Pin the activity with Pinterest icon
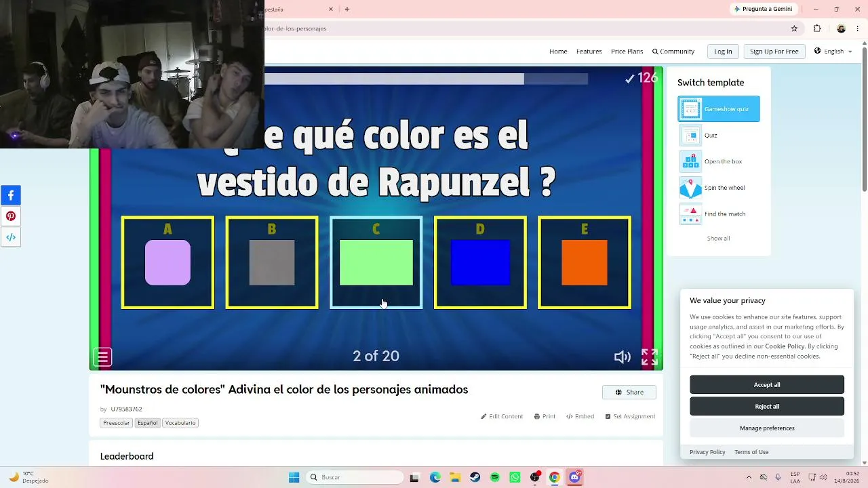 [x=11, y=216]
